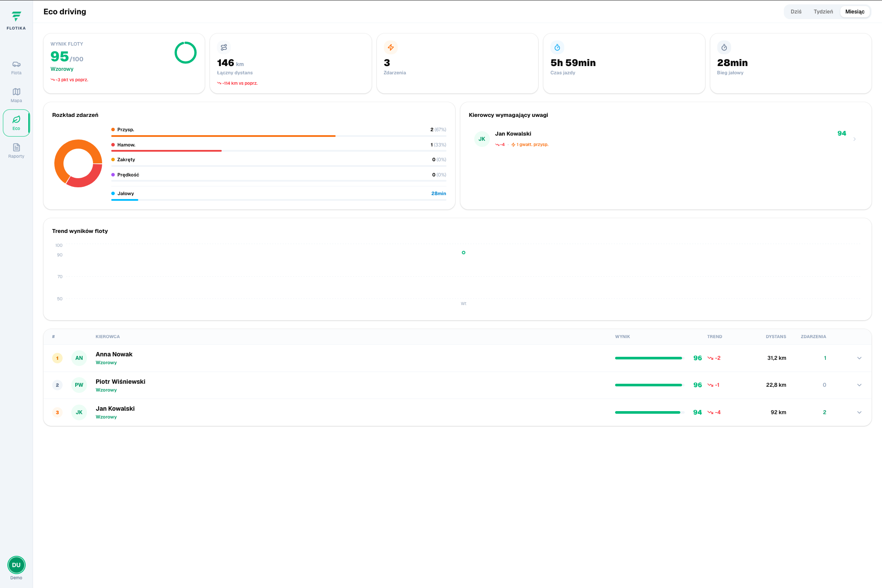
Task: Click rank badge 1 in table
Action: 57,358
